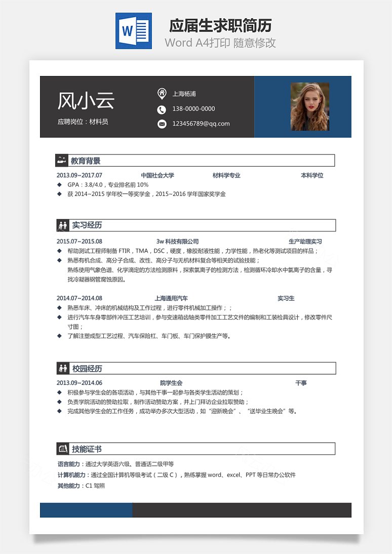The height and width of the screenshot is (554, 392).
Task: Click the line 积极参与学生会的各项活动
Action: [x=155, y=392]
